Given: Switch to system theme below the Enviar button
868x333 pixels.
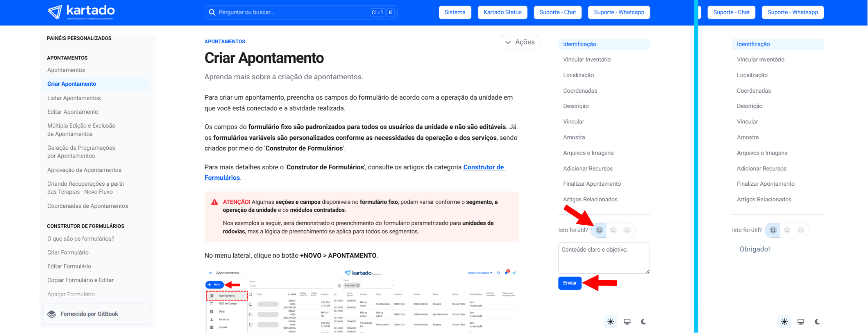Looking at the screenshot, I should 627,322.
